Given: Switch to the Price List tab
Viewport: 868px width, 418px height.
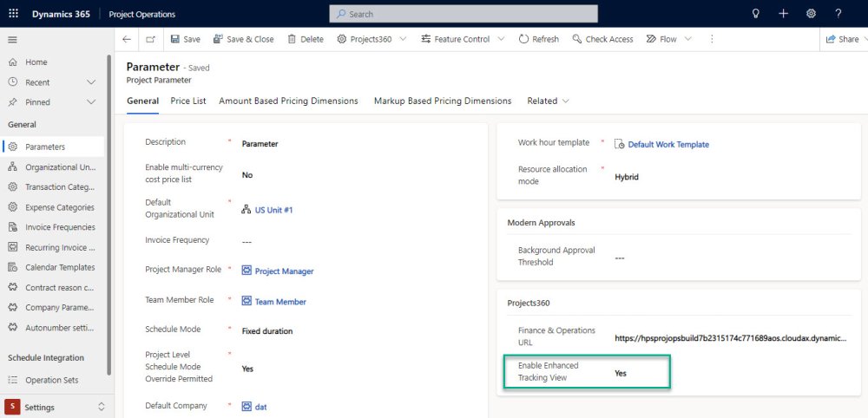Looking at the screenshot, I should (188, 101).
